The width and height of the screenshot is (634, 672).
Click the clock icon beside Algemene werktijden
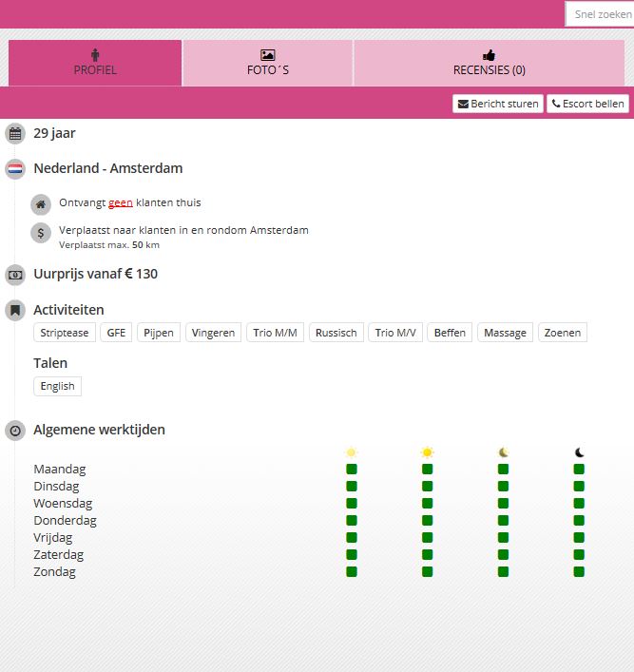(15, 431)
